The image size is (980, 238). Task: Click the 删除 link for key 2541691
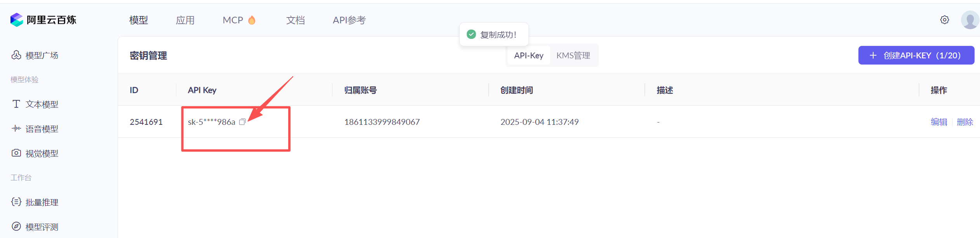pyautogui.click(x=964, y=122)
